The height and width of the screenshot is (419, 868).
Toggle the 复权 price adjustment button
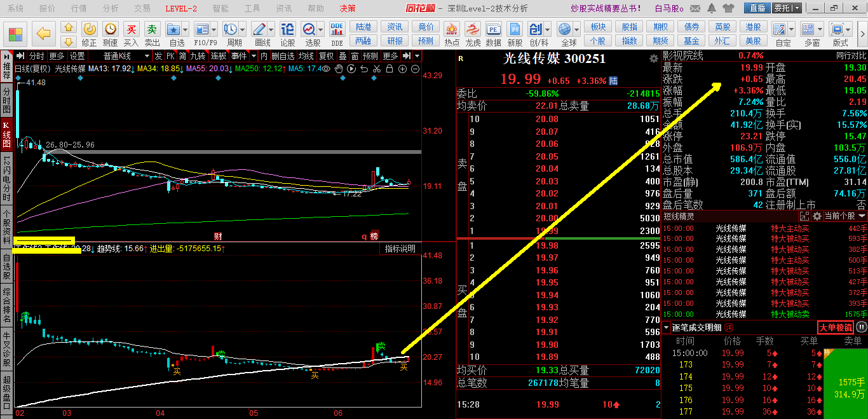326,56
